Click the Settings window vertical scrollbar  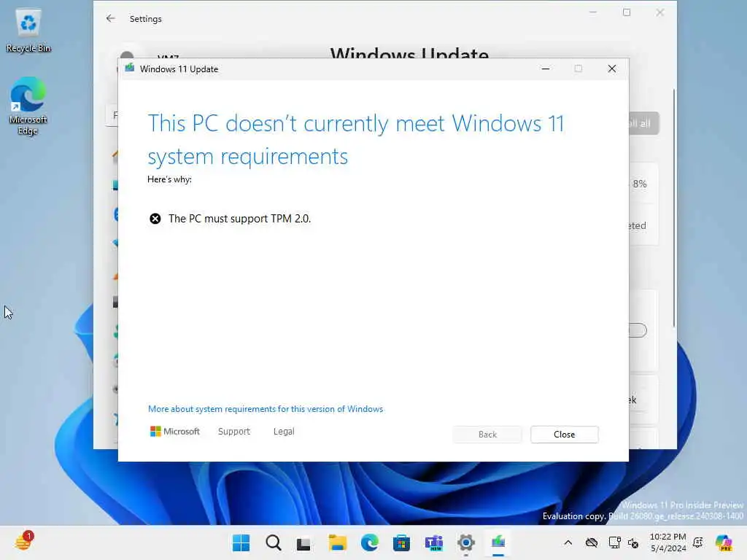point(674,208)
